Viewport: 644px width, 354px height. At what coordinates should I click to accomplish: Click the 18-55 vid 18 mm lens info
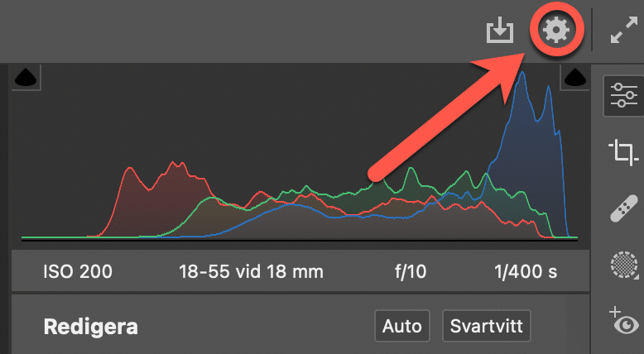[x=251, y=271]
